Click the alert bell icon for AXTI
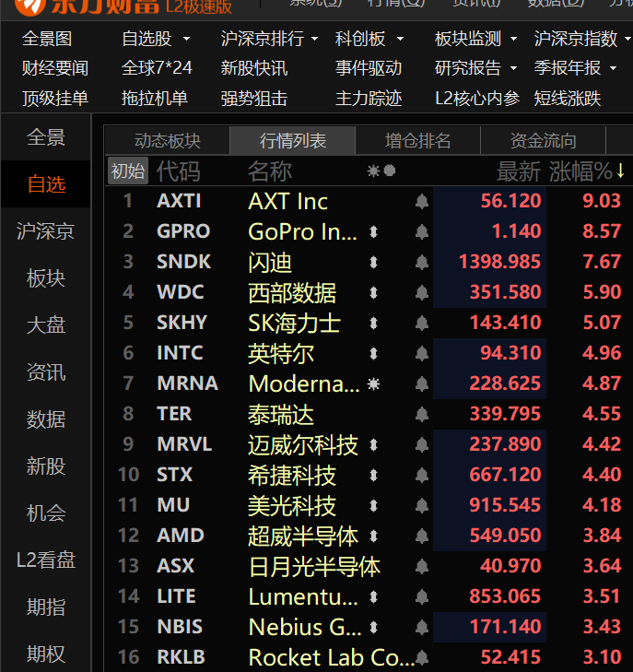This screenshot has width=633, height=672. 422,202
